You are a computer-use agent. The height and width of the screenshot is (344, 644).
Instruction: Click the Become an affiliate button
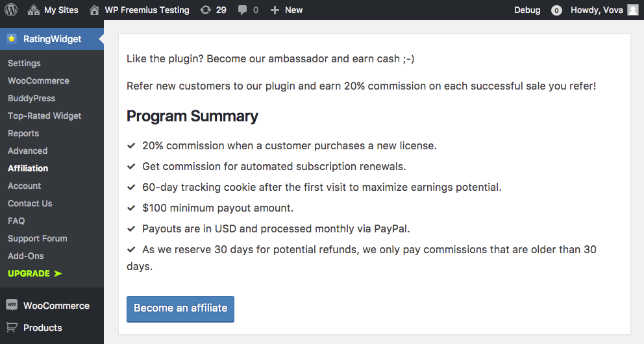click(180, 309)
